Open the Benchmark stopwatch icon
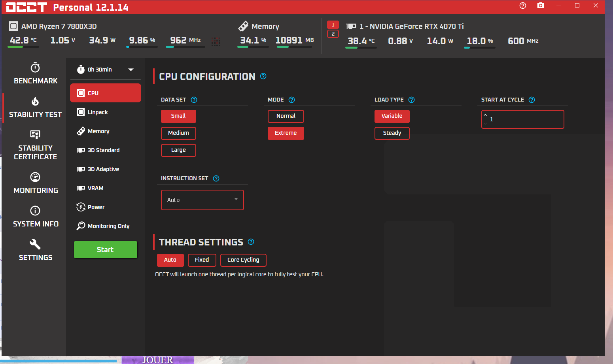The image size is (613, 364). coord(35,68)
